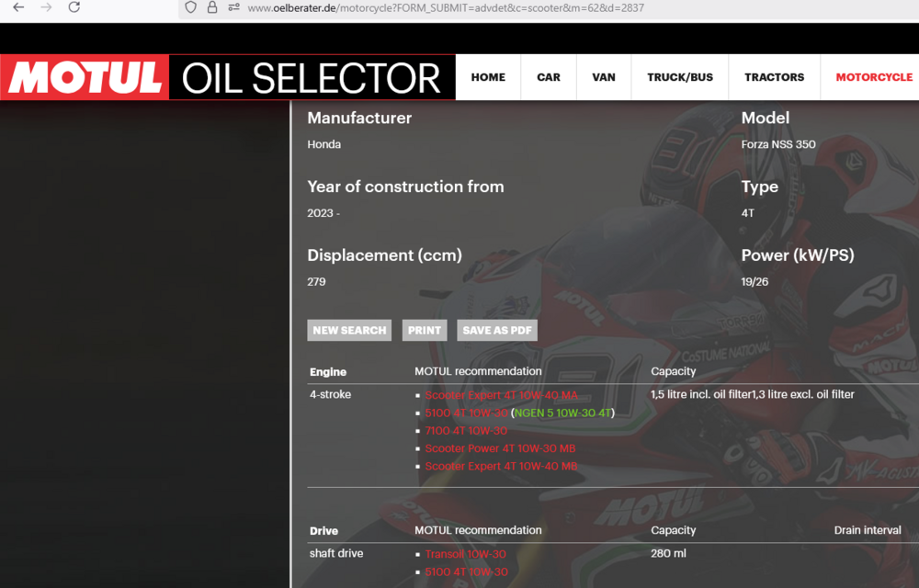Click the Forza NSS 350 model value
Viewport: 919px width, 588px height.
click(x=778, y=144)
